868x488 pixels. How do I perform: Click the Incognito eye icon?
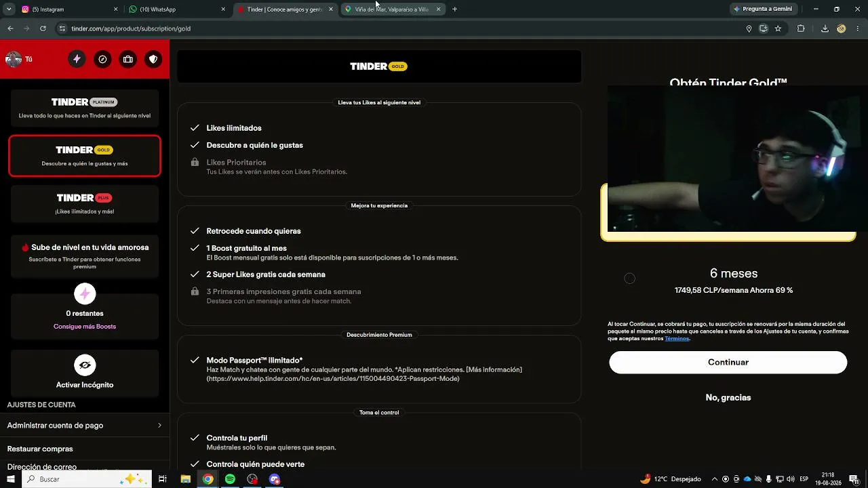pos(85,365)
